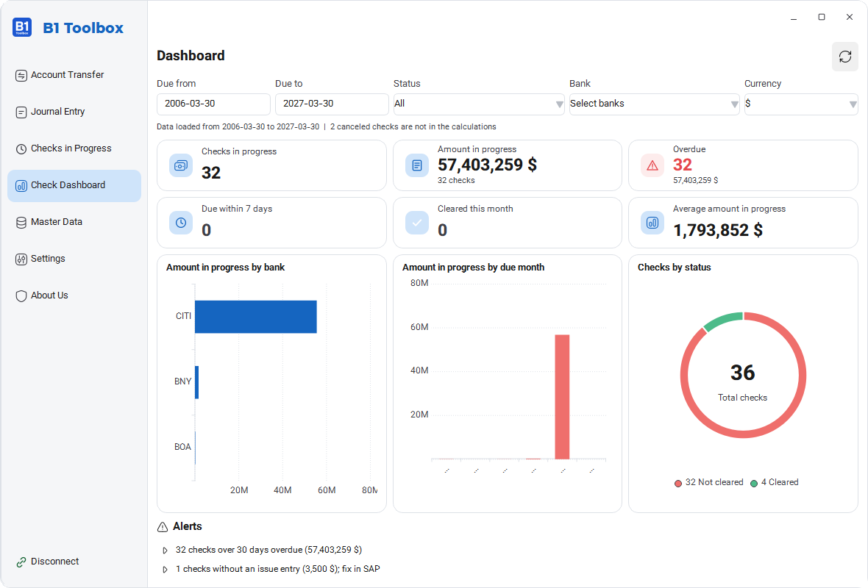Refresh the dashboard with the reload icon

tap(844, 57)
